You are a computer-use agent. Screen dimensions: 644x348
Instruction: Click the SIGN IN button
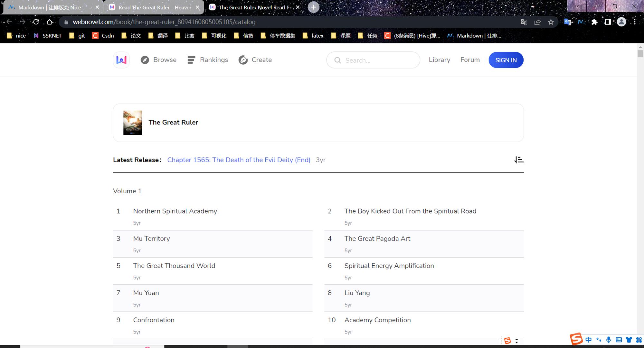506,60
